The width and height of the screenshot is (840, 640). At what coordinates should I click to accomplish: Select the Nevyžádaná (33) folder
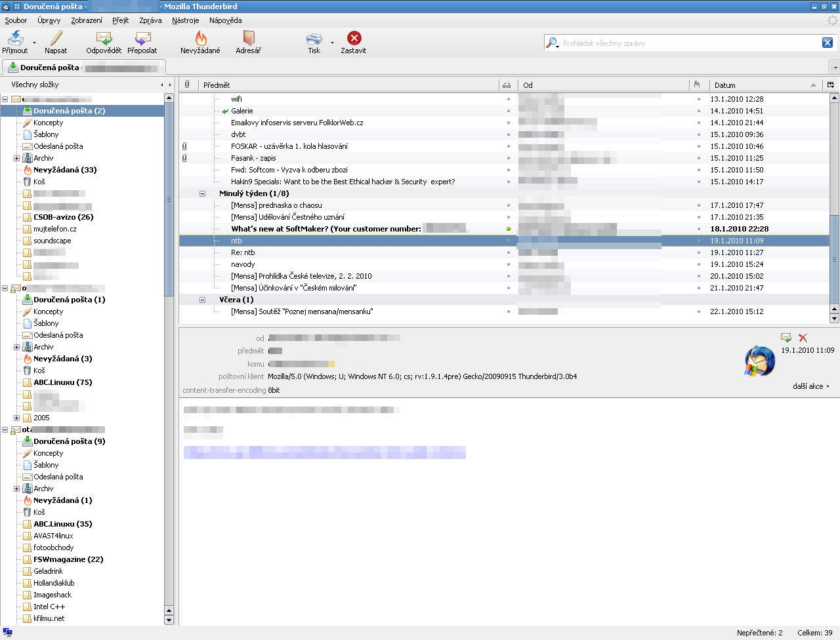click(x=65, y=170)
